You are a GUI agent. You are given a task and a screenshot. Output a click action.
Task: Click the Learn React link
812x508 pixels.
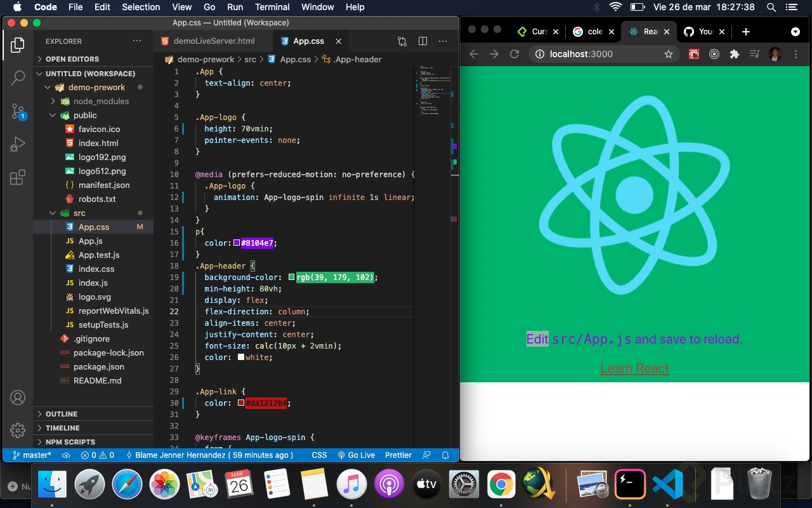point(634,368)
